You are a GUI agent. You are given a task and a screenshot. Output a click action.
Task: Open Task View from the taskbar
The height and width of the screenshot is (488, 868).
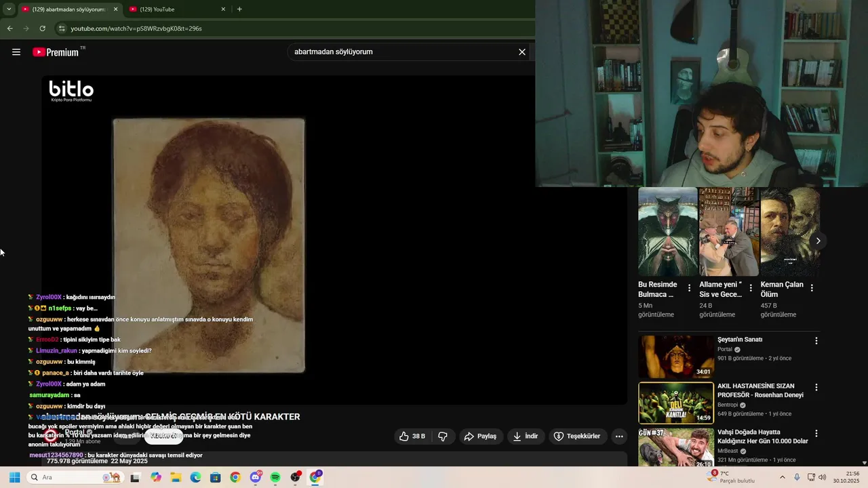point(135,478)
